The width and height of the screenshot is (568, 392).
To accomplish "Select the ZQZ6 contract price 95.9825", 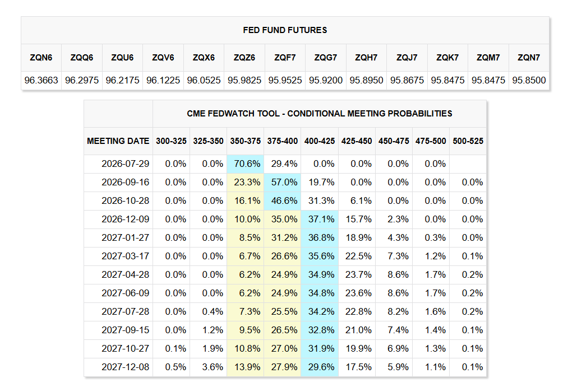I will 244,80.
